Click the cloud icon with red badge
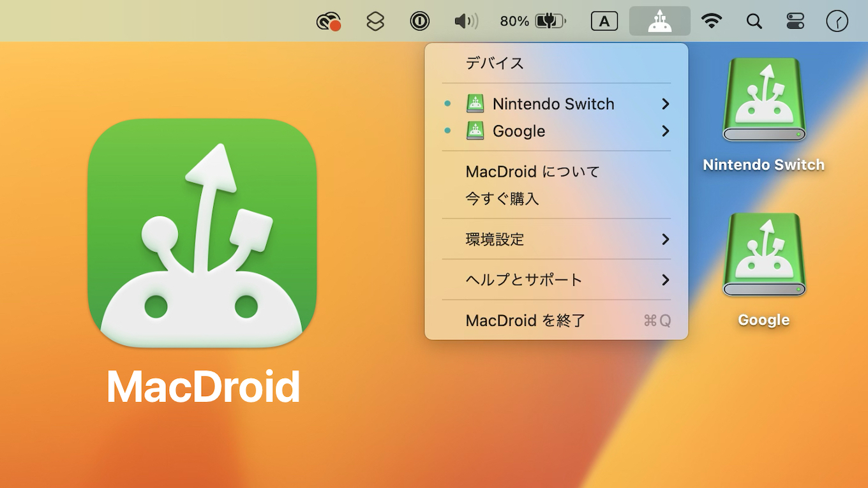Screen dimensions: 868x488 coord(327,20)
